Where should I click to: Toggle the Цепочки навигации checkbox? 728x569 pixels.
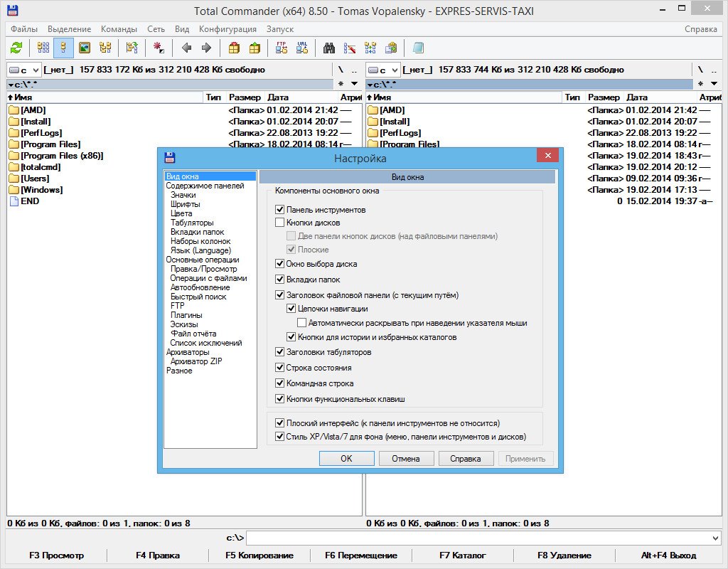[x=291, y=309]
